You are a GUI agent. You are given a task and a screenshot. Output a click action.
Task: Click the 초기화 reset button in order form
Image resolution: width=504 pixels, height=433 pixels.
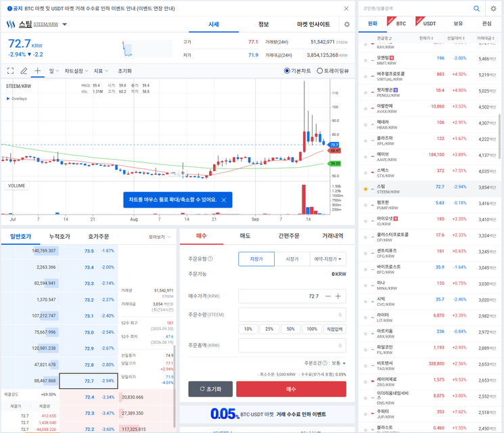click(210, 389)
